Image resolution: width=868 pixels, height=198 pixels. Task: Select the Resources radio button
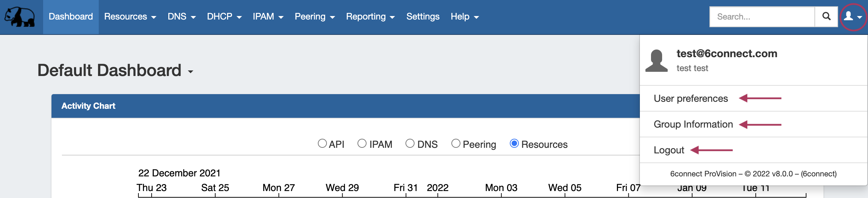click(514, 144)
